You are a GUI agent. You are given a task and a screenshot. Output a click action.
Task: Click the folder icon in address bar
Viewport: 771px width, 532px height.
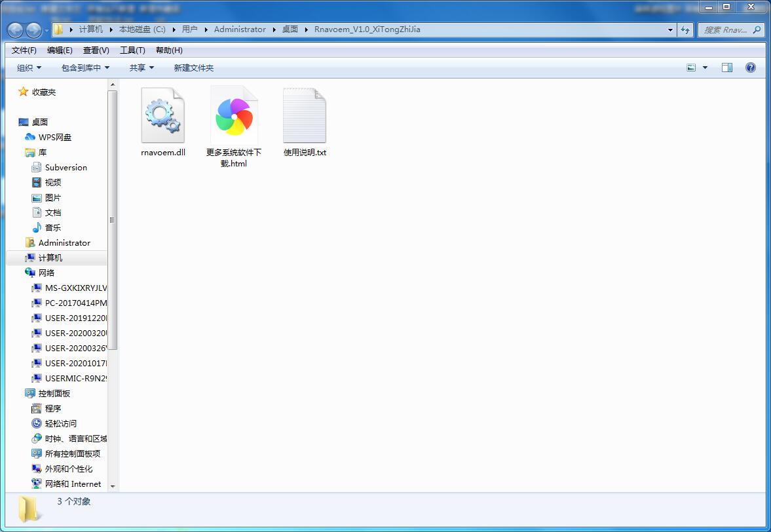tap(58, 29)
